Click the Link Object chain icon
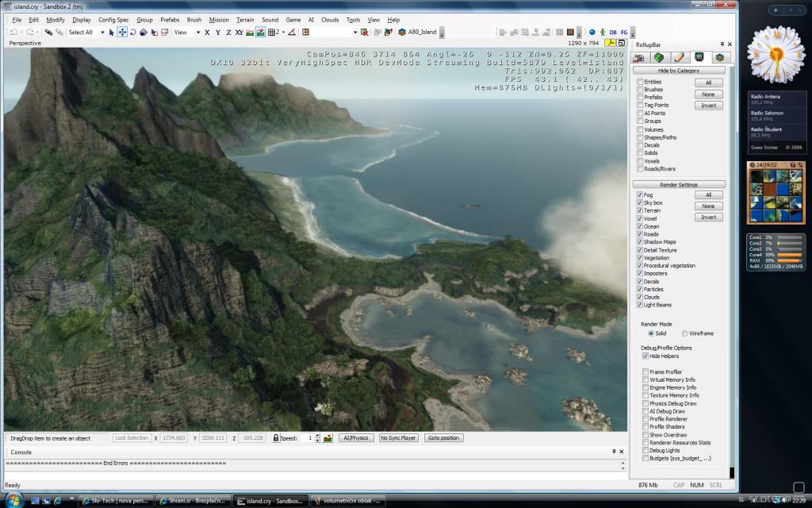This screenshot has width=812, height=508. (x=48, y=32)
